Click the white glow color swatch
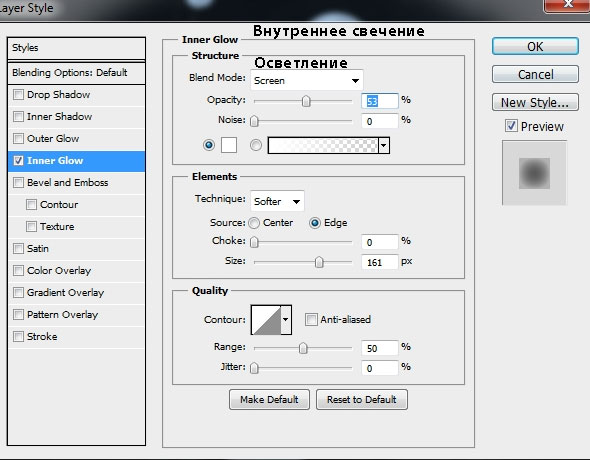Viewport: 590px width, 460px height. pos(229,145)
